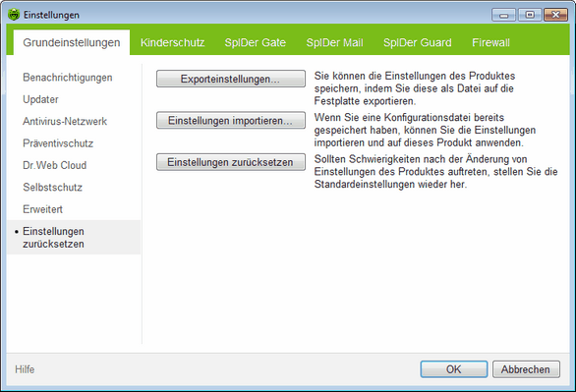Click the Exporteinstellungen... button
This screenshot has width=576, height=392.
(231, 79)
